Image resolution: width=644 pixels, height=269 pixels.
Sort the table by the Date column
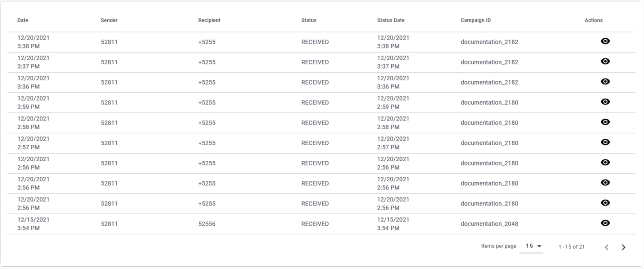click(22, 20)
